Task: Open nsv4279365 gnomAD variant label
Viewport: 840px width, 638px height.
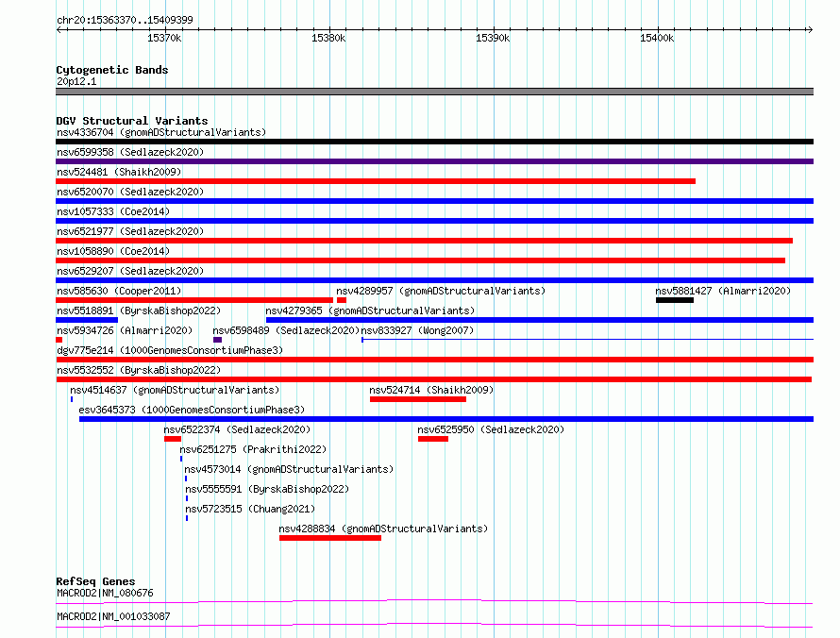Action: (x=370, y=311)
